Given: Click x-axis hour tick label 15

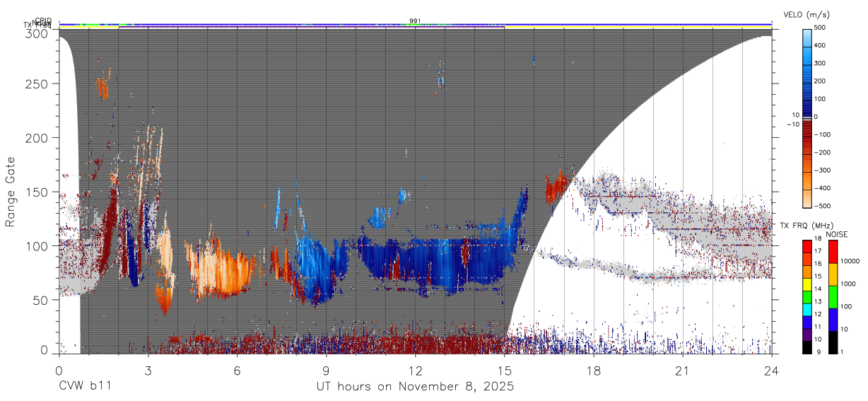Looking at the screenshot, I should [x=504, y=371].
